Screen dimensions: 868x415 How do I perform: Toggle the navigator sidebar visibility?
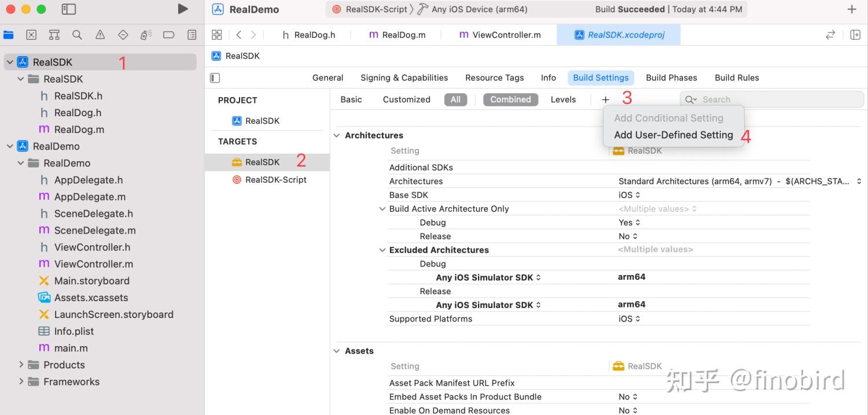(68, 9)
